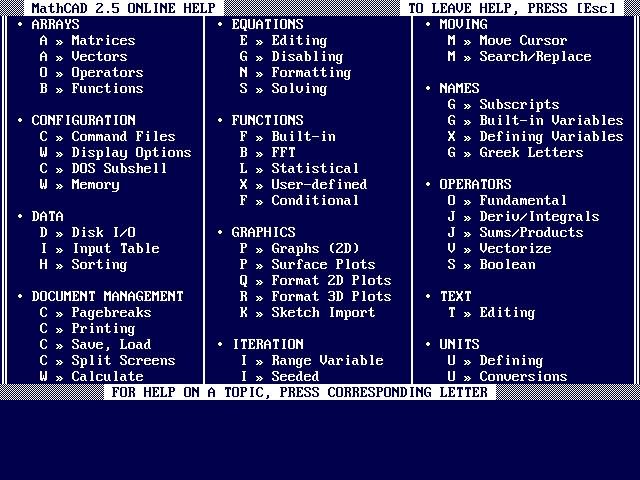The height and width of the screenshot is (480, 640).
Task: Select the Built-in functions topic
Action: 303,136
